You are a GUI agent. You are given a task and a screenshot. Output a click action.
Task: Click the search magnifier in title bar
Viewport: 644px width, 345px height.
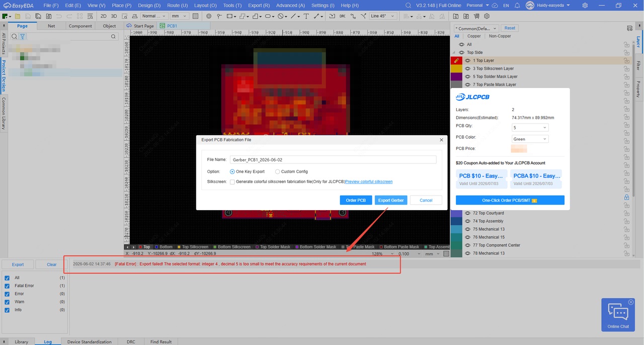(x=410, y=5)
